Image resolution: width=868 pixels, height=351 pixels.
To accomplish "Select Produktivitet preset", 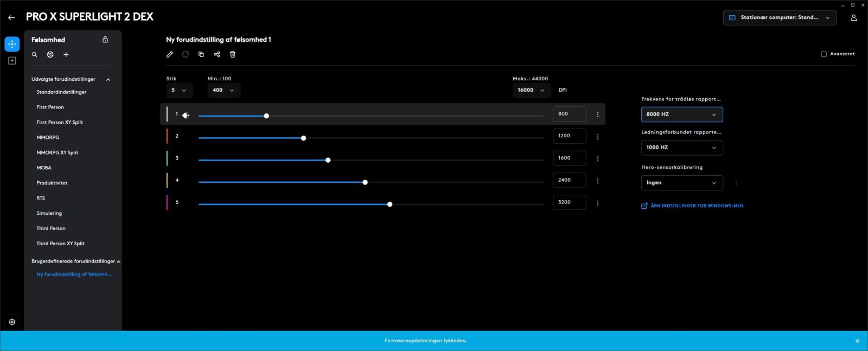I will [x=52, y=183].
